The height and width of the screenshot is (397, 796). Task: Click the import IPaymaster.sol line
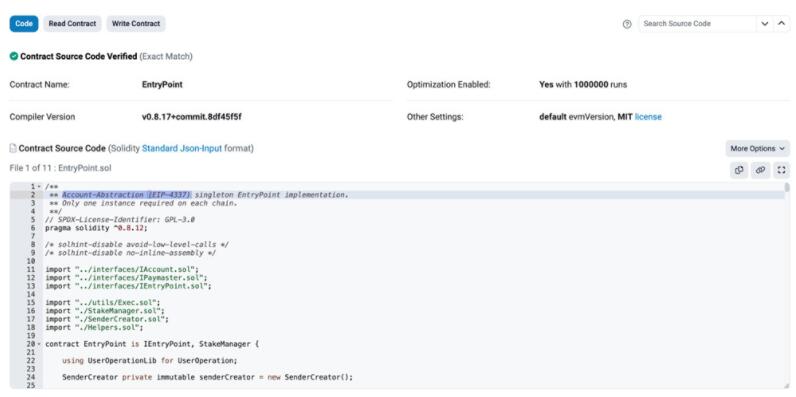[126, 278]
